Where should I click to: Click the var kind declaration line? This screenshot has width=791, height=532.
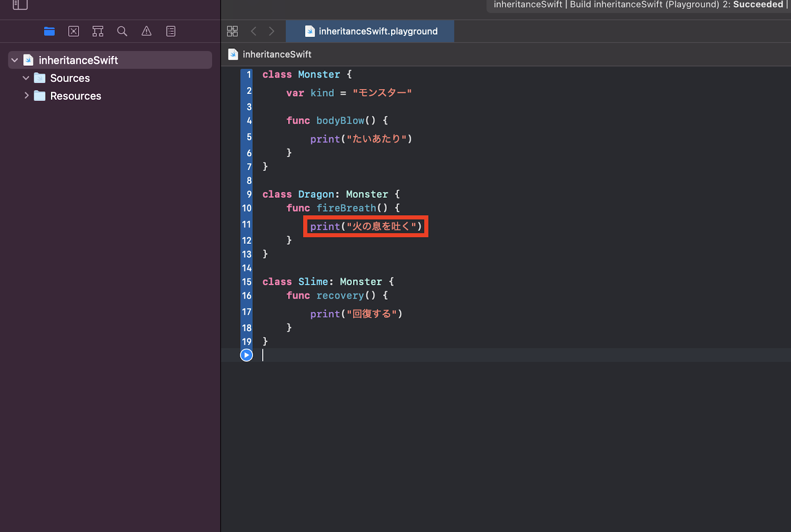coord(349,93)
